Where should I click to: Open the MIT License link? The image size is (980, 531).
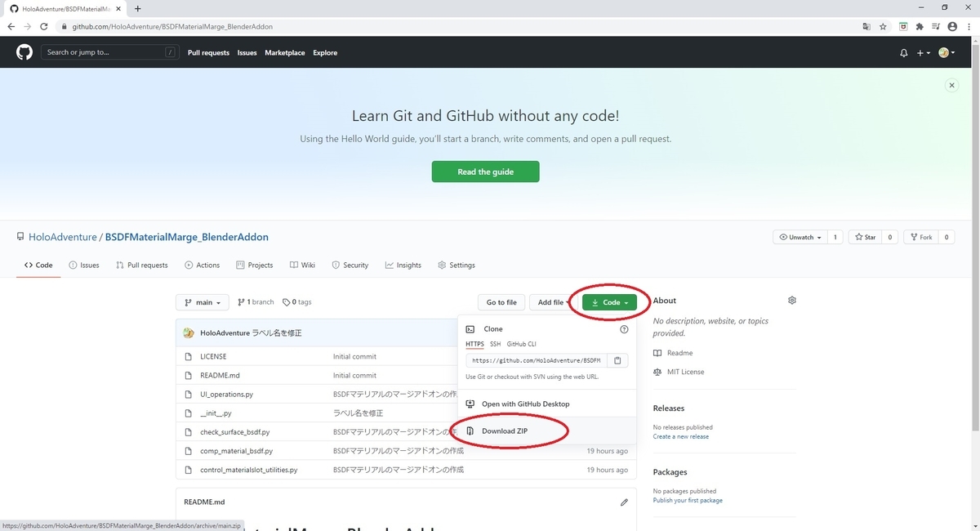click(685, 372)
